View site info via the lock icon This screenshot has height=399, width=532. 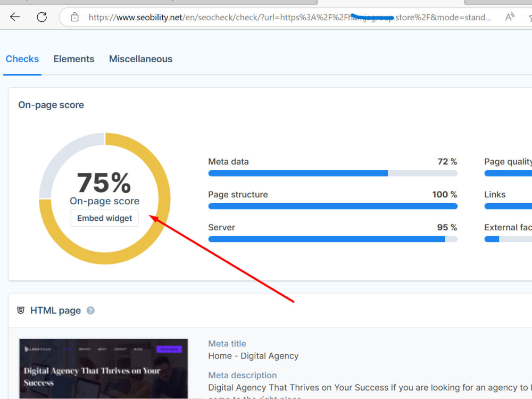point(74,17)
